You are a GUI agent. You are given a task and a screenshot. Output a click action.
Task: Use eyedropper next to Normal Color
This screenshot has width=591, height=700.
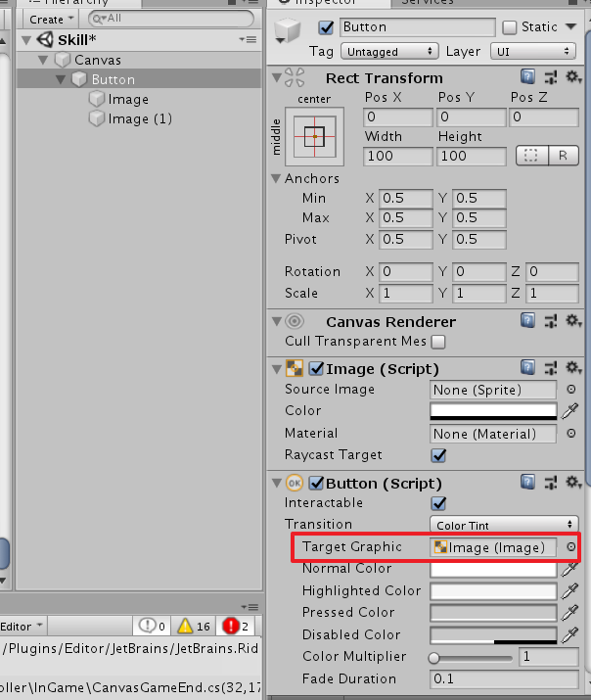tap(570, 569)
